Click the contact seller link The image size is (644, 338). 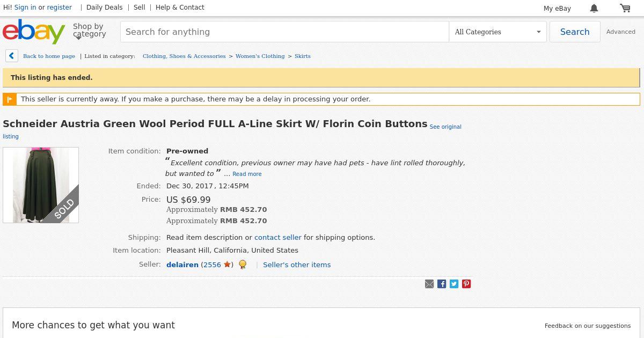pos(277,237)
